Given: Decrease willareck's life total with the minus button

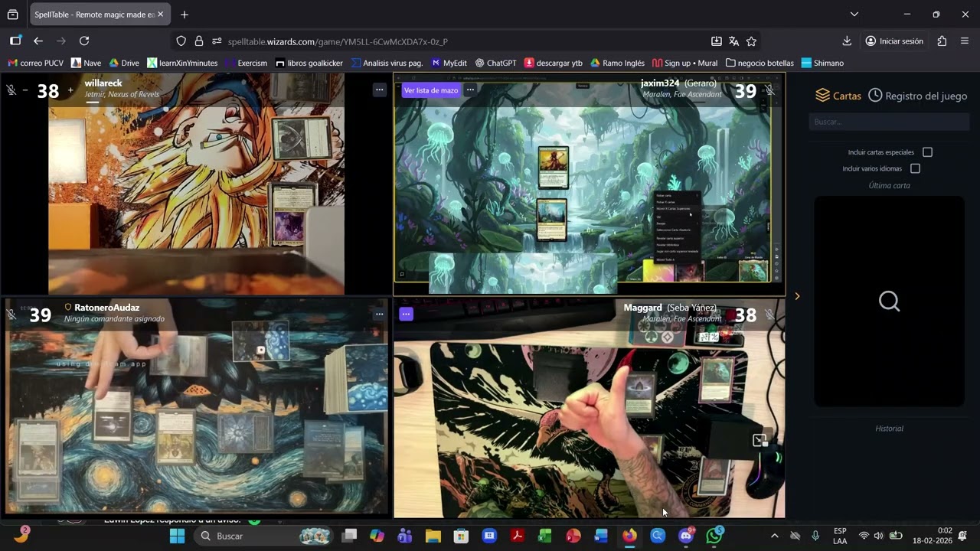Looking at the screenshot, I should point(25,90).
